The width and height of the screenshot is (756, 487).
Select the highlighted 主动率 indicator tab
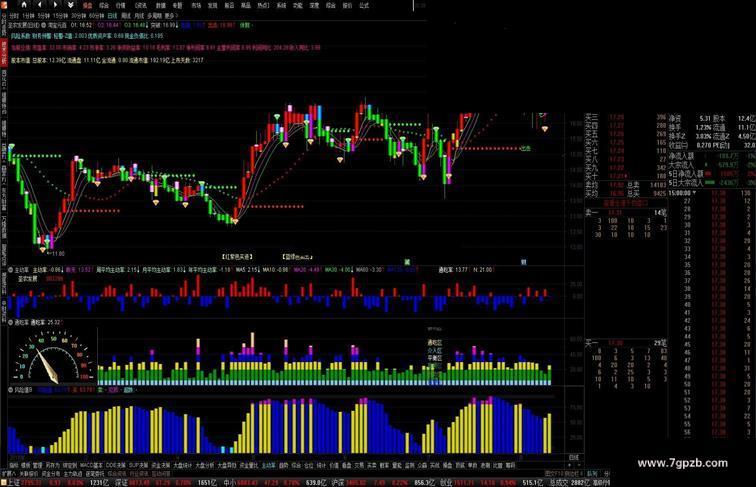pos(269,466)
